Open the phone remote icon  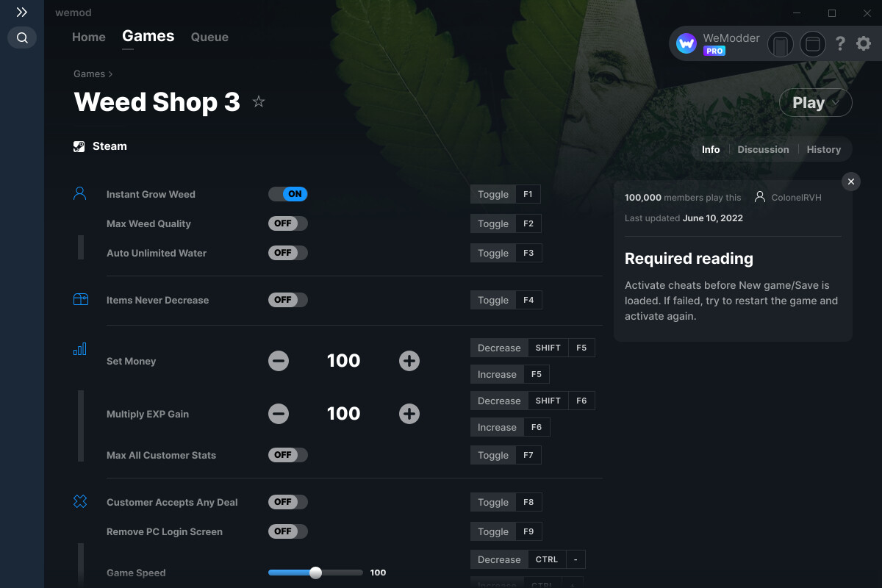[781, 45]
